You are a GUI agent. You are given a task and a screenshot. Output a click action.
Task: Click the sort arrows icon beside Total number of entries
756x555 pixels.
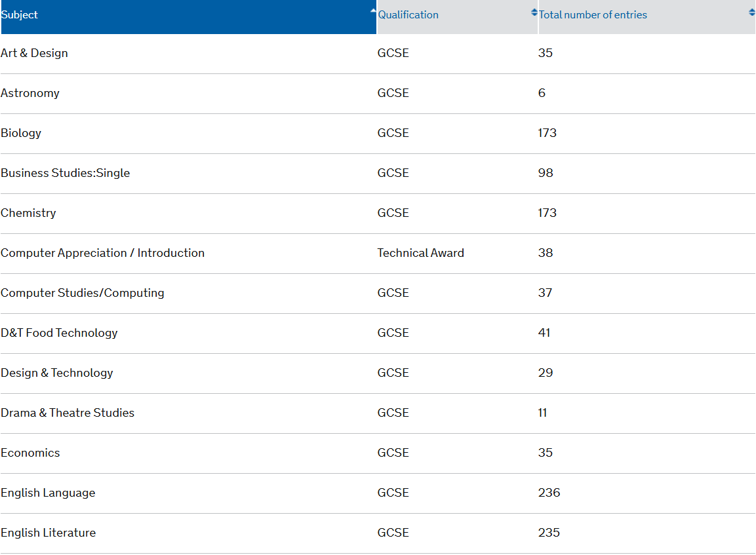click(751, 12)
